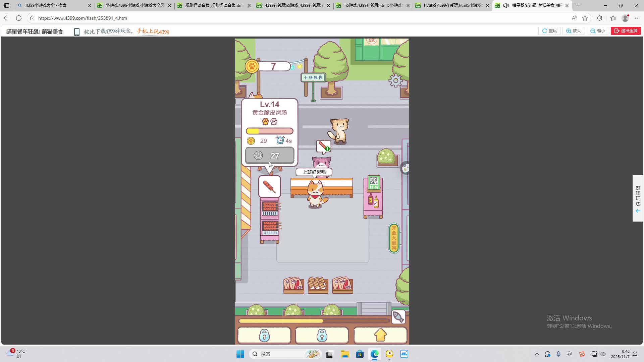Click the first locked slot button
644x362 pixels.
(x=264, y=335)
